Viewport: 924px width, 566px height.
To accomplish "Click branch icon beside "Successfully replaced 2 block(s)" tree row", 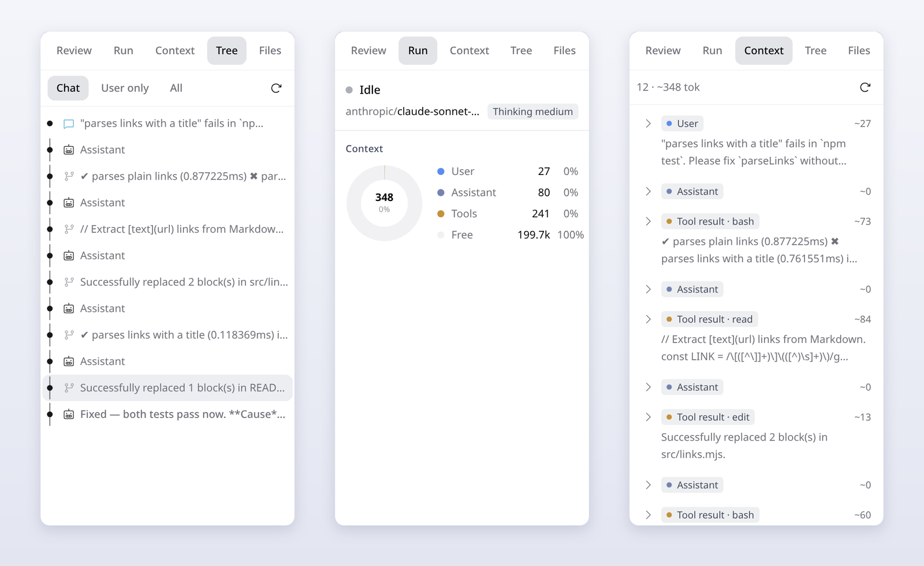I will [x=69, y=282].
